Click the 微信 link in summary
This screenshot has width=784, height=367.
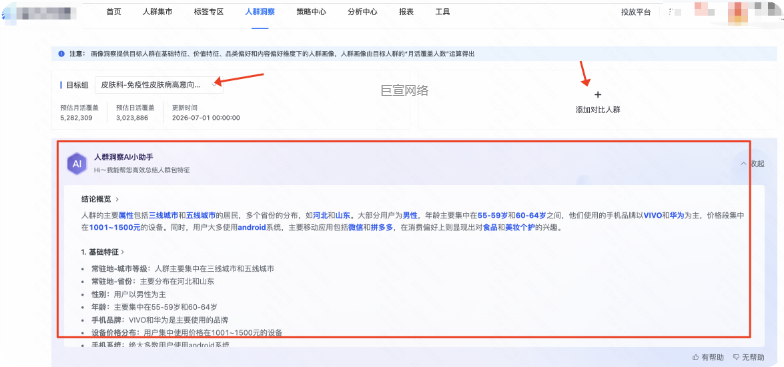point(356,228)
